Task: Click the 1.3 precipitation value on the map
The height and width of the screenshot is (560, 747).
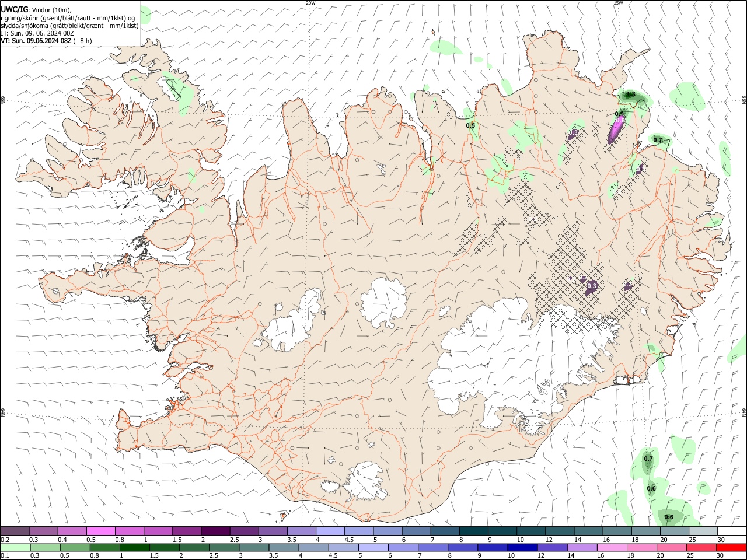Action: pos(630,94)
